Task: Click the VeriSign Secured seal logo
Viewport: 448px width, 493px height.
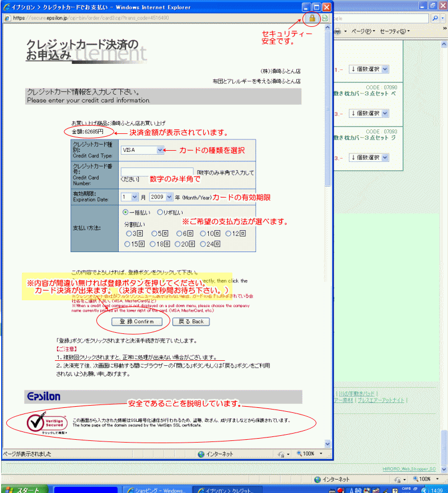Action: [x=47, y=422]
